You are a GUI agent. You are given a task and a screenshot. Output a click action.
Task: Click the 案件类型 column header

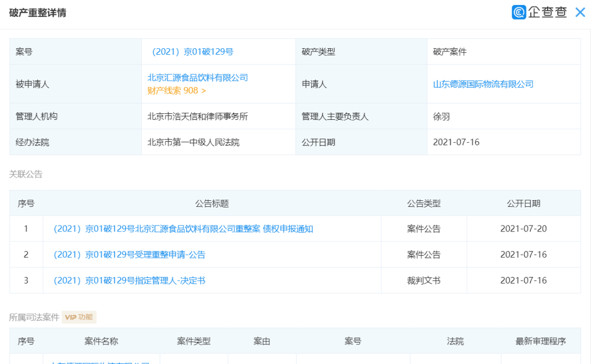pos(194,342)
